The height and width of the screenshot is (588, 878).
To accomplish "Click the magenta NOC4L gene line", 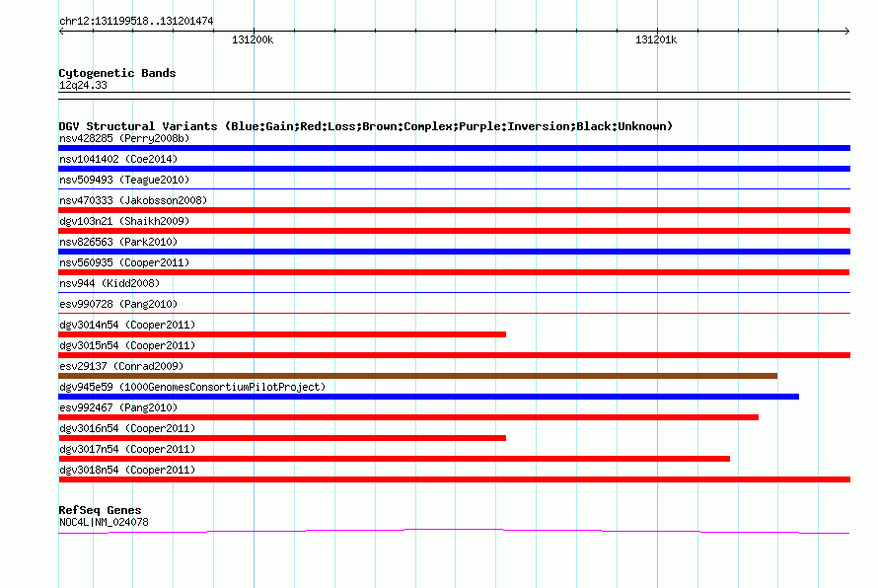I will pyautogui.click(x=454, y=531).
